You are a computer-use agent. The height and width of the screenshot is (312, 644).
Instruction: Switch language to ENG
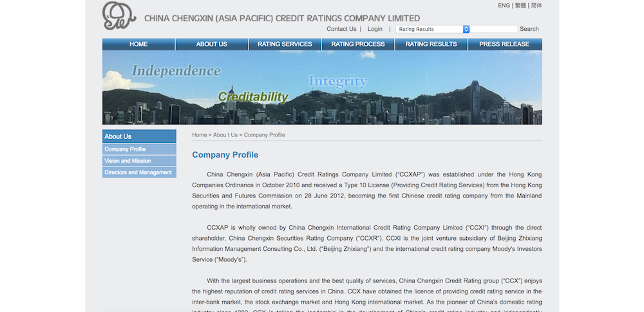click(x=504, y=6)
